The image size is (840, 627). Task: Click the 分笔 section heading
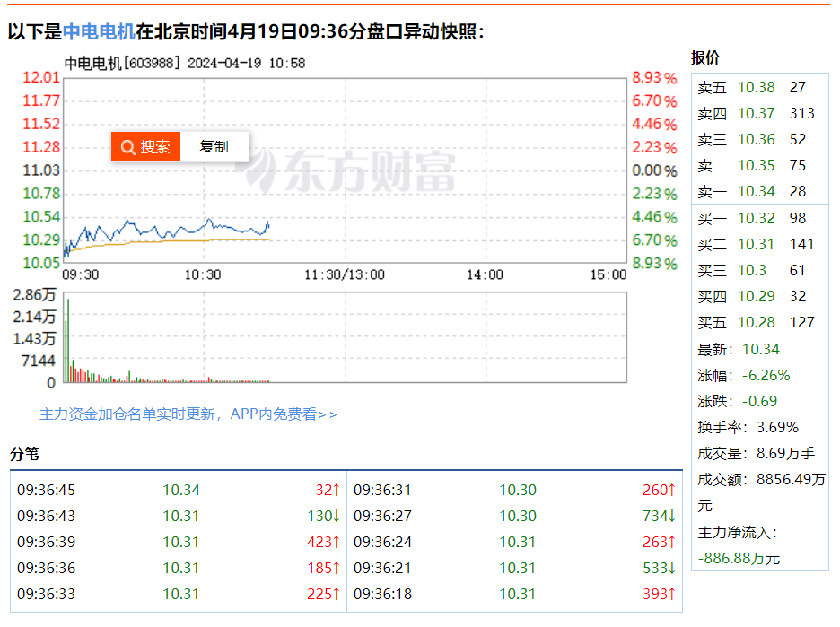pyautogui.click(x=24, y=454)
